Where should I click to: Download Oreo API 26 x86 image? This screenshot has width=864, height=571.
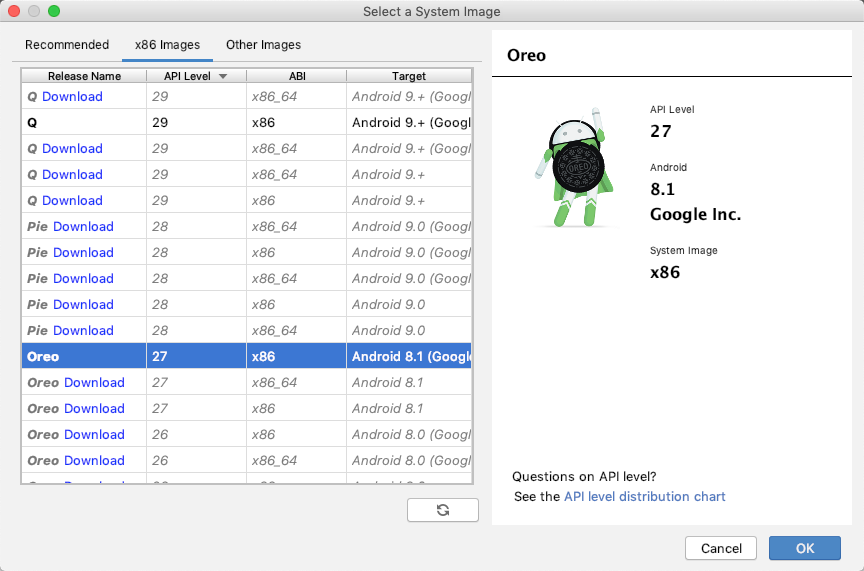[x=94, y=434]
